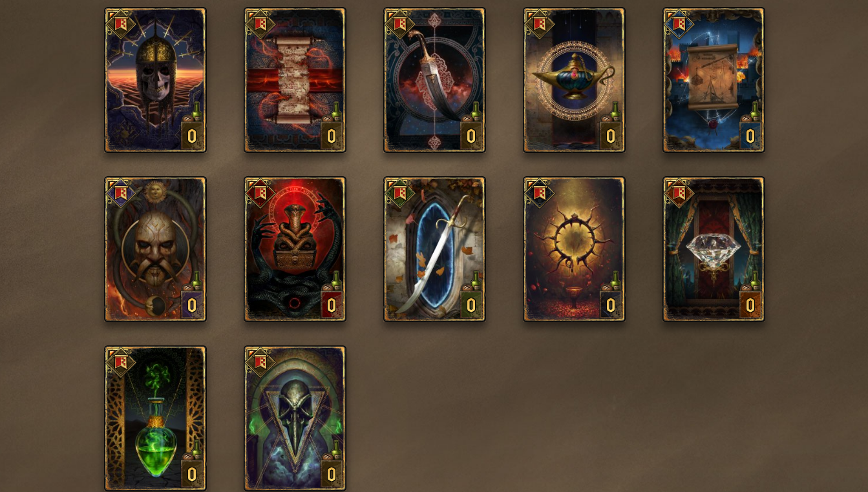Viewport: 868px width, 492px height.
Task: Click the zero cost box on cobra card
Action: point(332,305)
